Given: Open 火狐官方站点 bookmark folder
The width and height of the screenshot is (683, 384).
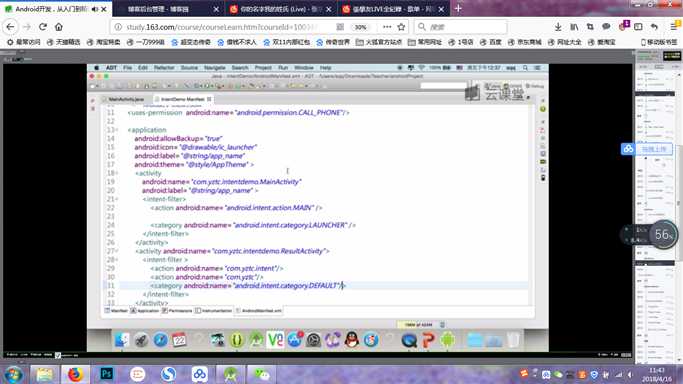Looking at the screenshot, I should tap(379, 42).
